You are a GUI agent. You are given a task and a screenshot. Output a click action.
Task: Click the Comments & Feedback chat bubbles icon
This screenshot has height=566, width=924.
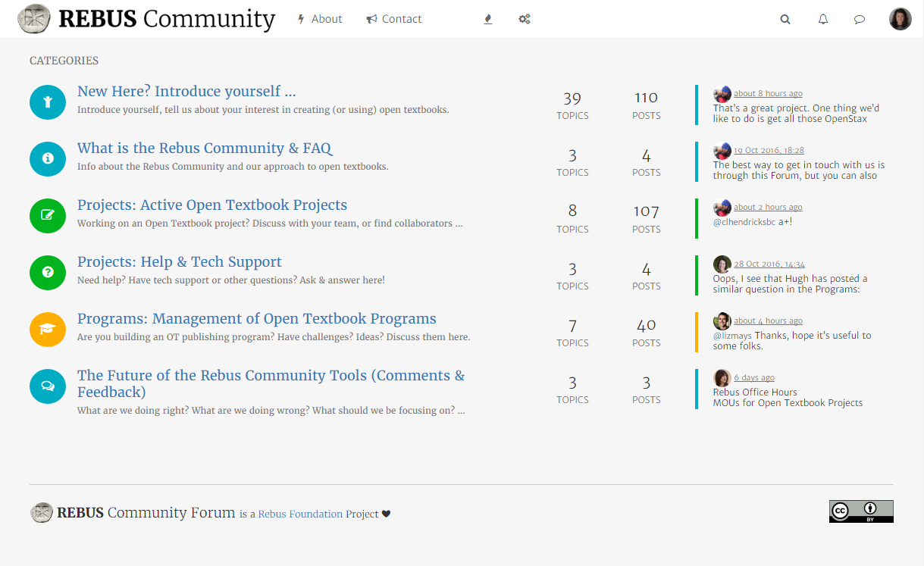click(48, 386)
